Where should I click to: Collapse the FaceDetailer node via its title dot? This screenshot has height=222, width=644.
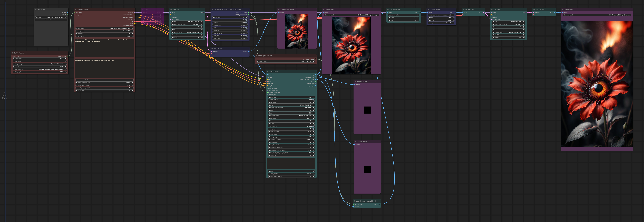pyautogui.click(x=268, y=72)
